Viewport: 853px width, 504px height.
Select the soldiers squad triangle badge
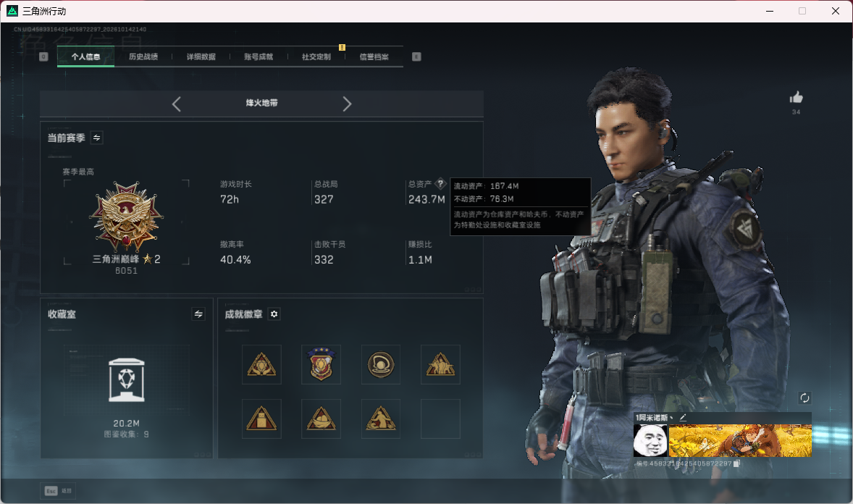tap(441, 365)
